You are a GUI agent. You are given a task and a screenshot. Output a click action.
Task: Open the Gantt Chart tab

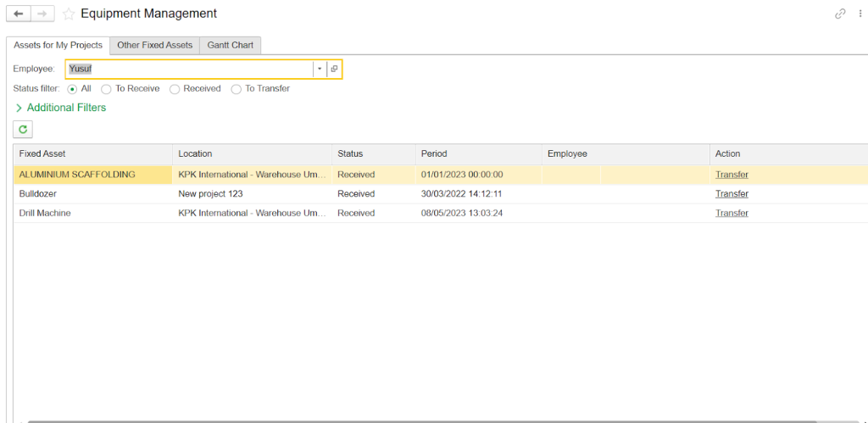pyautogui.click(x=231, y=46)
